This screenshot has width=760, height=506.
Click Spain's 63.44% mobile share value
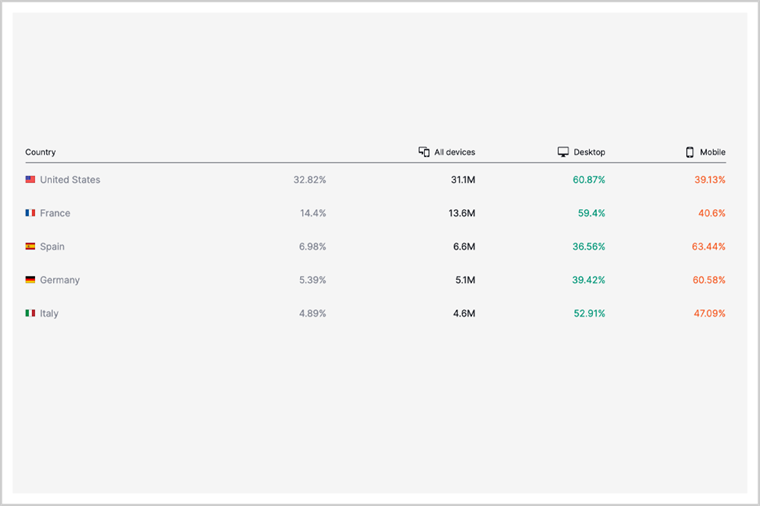[709, 246]
